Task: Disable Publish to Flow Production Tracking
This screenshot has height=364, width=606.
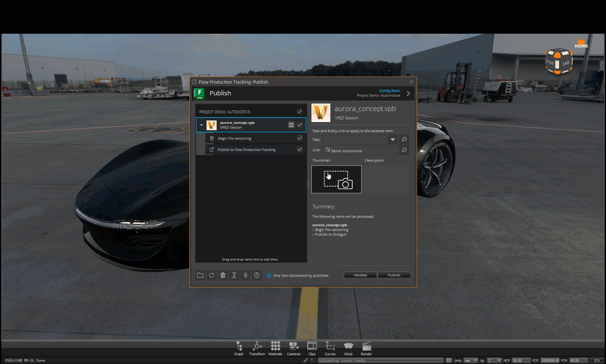Action: click(x=299, y=149)
